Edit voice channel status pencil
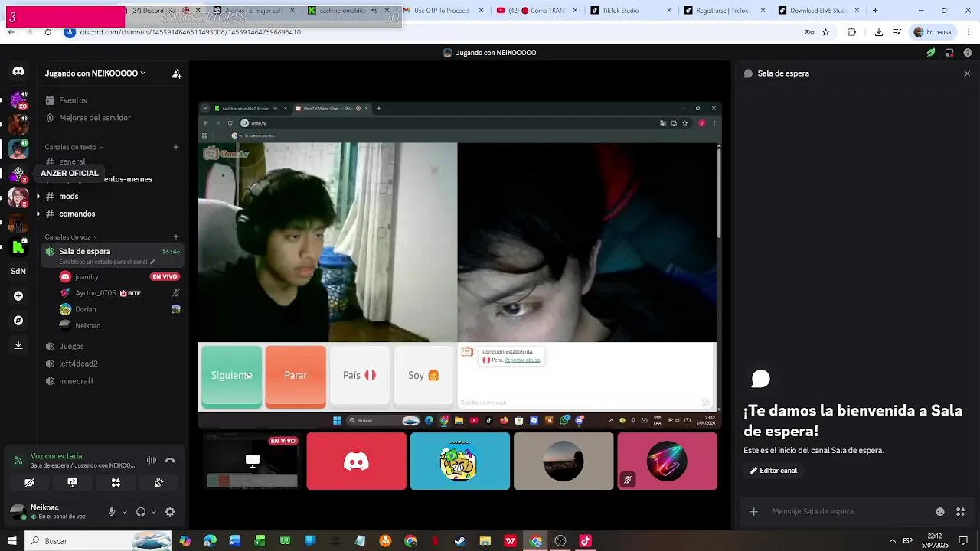Viewport: 980px width, 551px height. click(152, 262)
